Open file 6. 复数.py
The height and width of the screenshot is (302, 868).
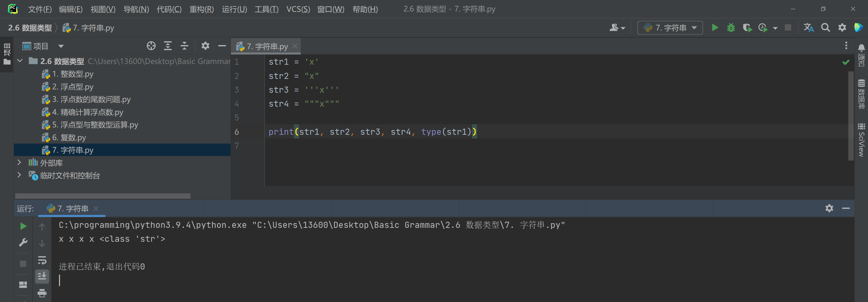click(x=69, y=137)
